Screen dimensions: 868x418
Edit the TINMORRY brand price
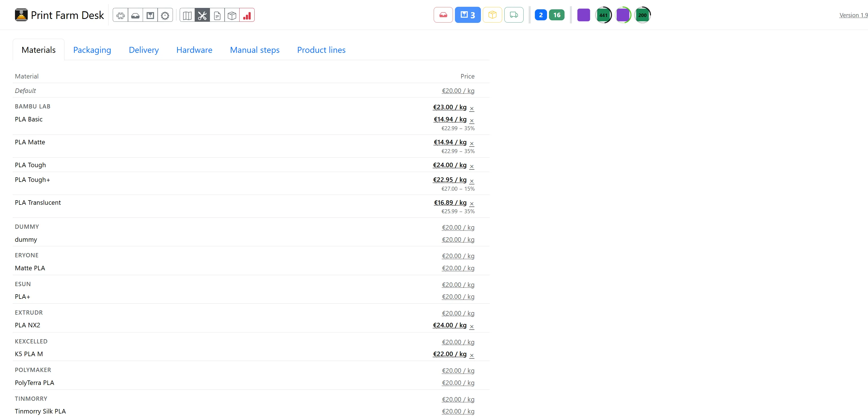458,399
